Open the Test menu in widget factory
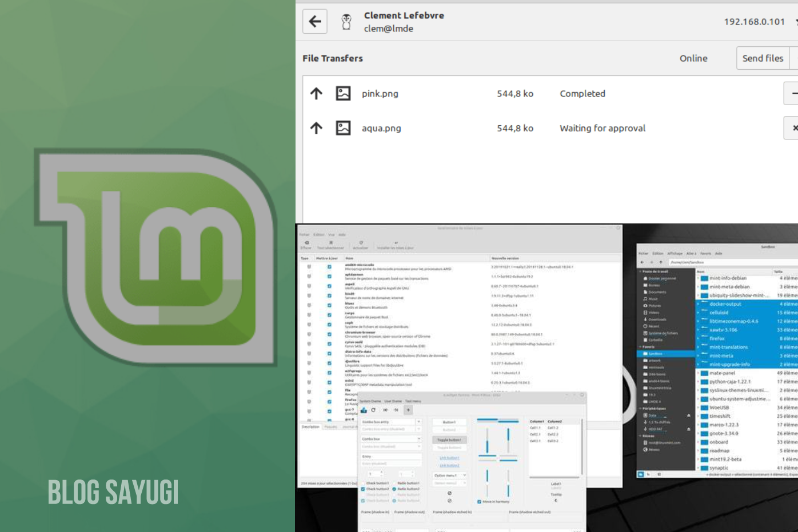The width and height of the screenshot is (798, 532). click(x=413, y=401)
